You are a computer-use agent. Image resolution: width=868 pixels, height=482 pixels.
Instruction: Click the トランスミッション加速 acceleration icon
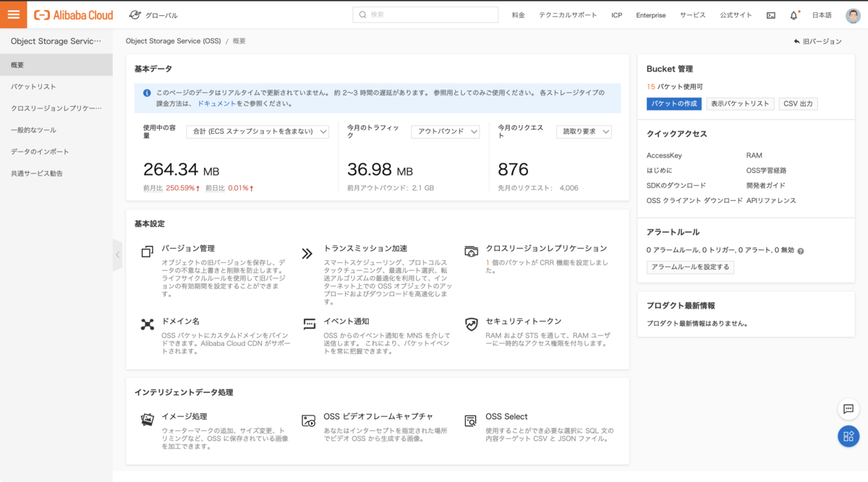tap(307, 253)
